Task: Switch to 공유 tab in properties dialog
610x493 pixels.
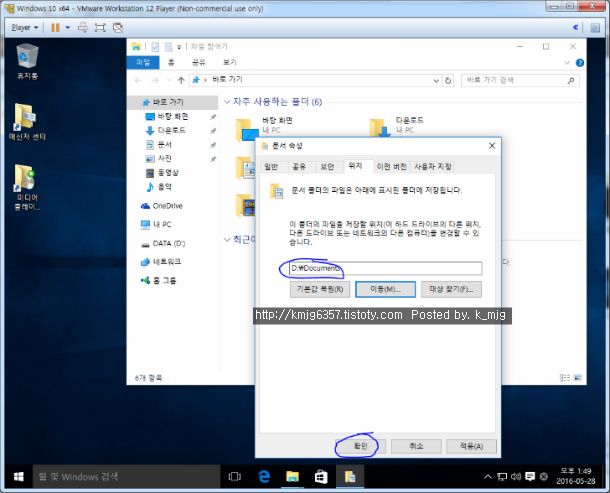Action: (x=299, y=167)
